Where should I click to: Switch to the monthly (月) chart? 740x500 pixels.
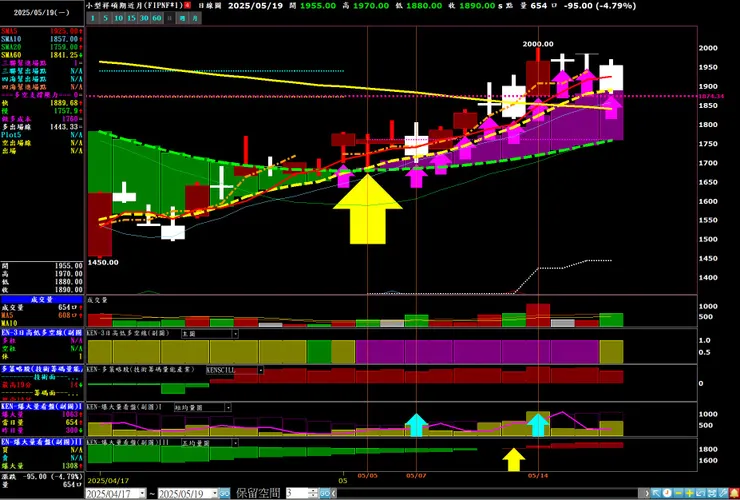195,18
